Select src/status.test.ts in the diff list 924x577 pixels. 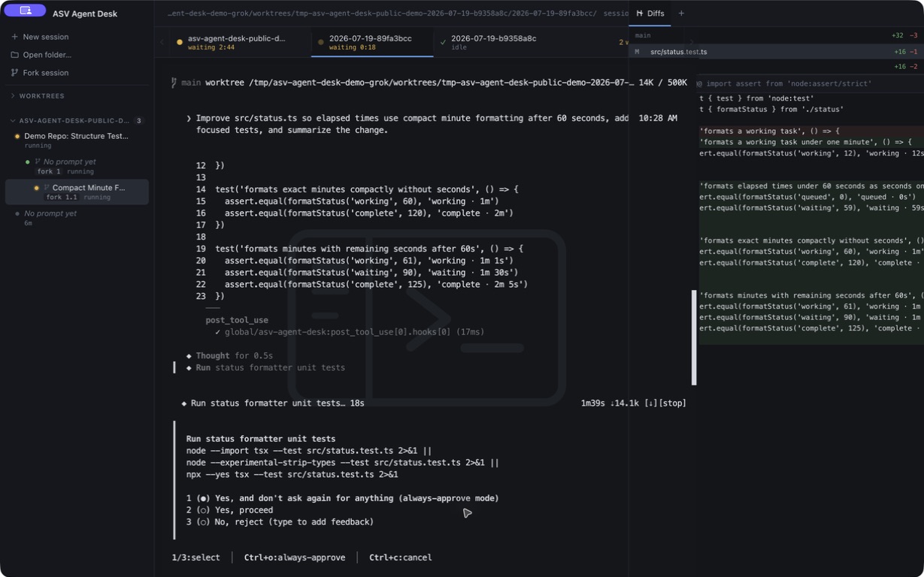[678, 52]
